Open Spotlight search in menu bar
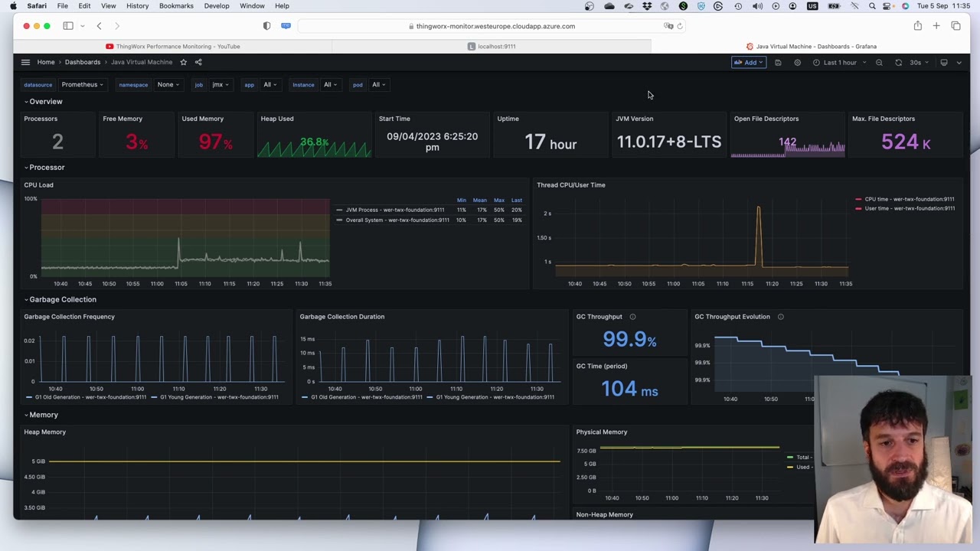Image resolution: width=980 pixels, height=551 pixels. point(872,6)
